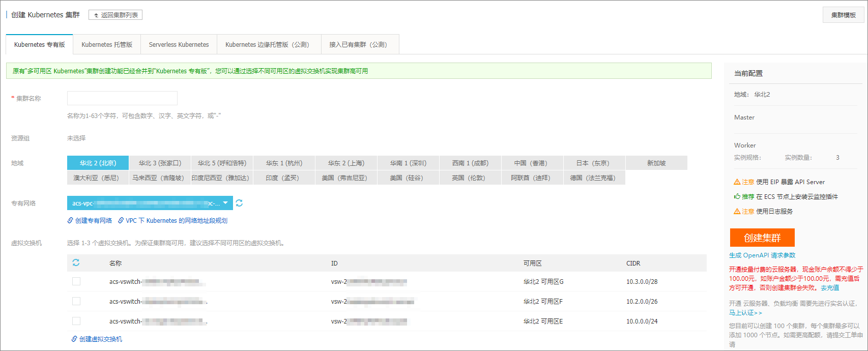Click the 名称 column header
Viewport: 868px width, 351px height.
coord(115,263)
